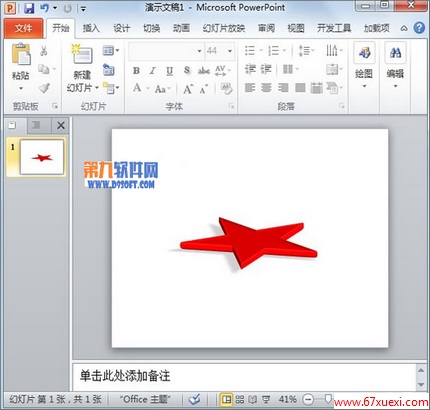Screen dimensions: 430x410
Task: Toggle Italic formatting
Action: (153, 70)
